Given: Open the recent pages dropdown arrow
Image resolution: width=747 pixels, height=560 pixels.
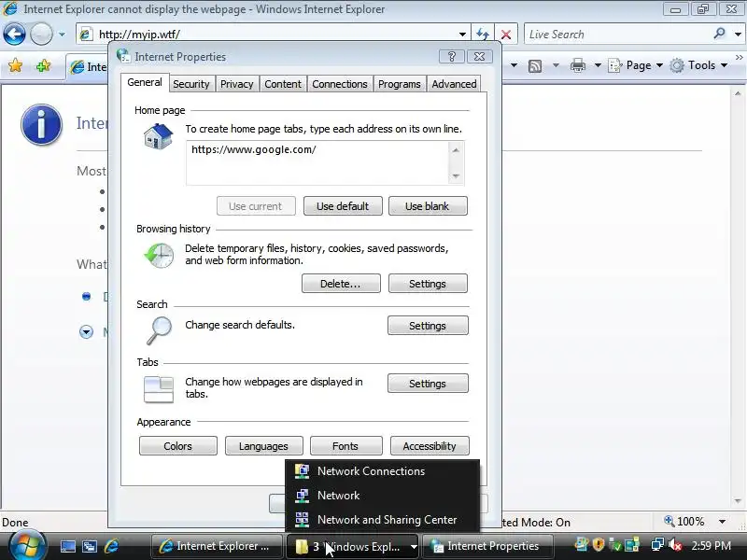Looking at the screenshot, I should point(62,35).
